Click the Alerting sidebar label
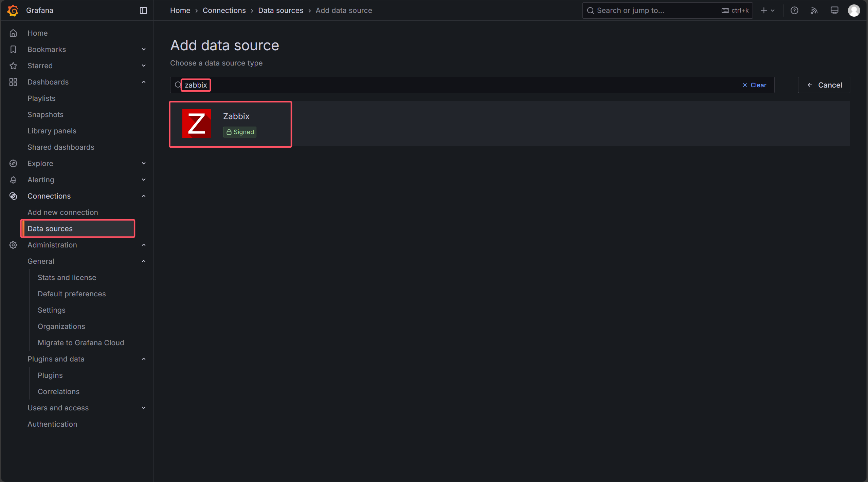Image resolution: width=868 pixels, height=482 pixels. tap(41, 180)
